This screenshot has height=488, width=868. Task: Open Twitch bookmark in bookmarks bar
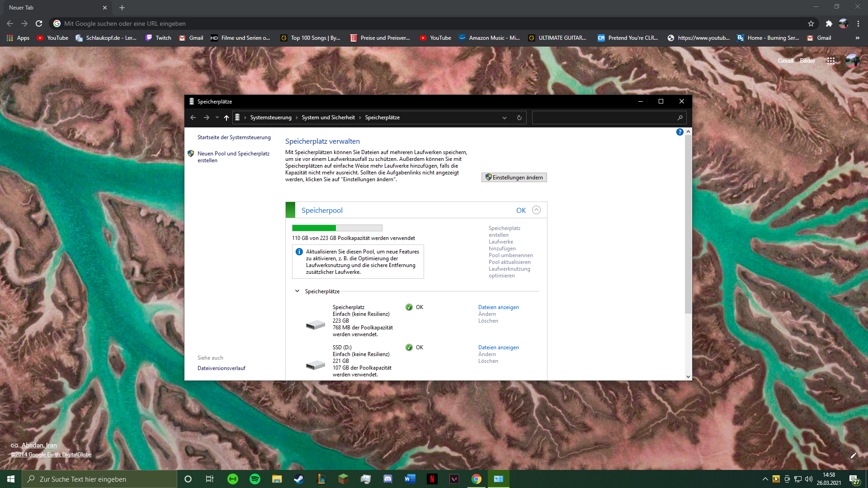point(158,38)
